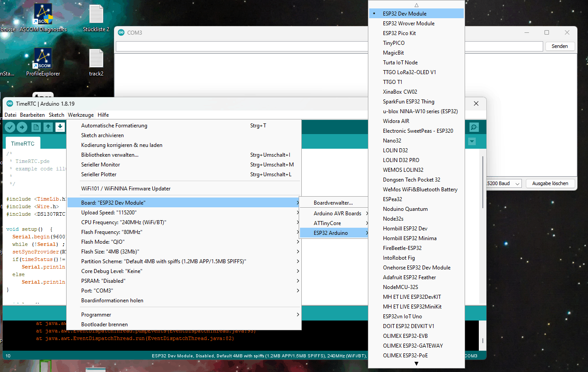Screen dimensions: 588x372
Task: Choose the ESP32 Pico Kit board option
Action: [399, 33]
